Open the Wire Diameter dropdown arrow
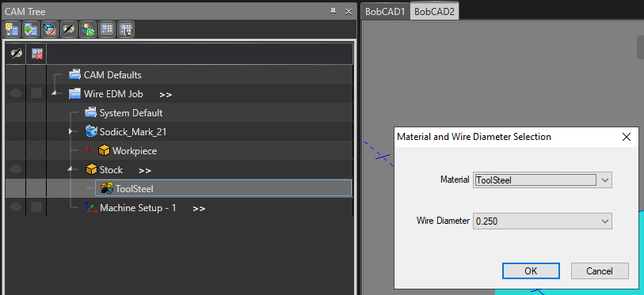The width and height of the screenshot is (644, 295). 604,221
